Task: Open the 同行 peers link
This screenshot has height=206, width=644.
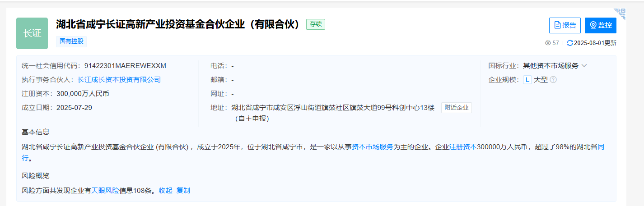Action: pos(601,147)
